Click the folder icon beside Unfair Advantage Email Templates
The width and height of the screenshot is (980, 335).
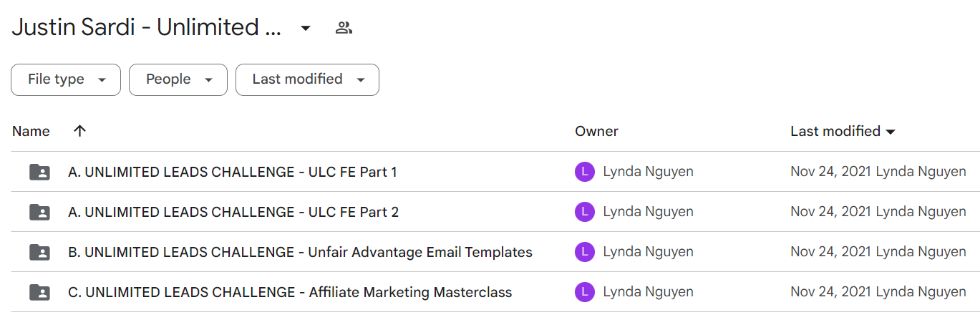click(39, 252)
